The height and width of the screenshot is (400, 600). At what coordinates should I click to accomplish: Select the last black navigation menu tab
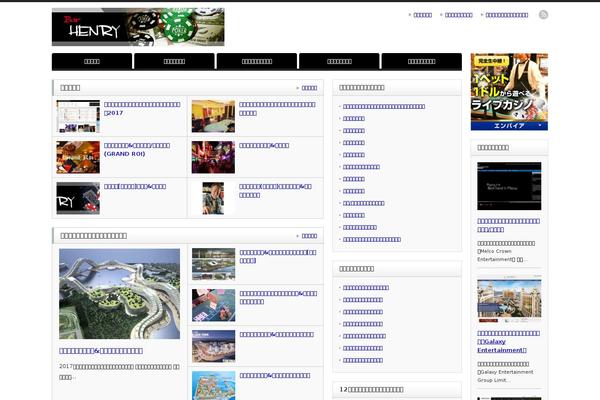(x=422, y=62)
